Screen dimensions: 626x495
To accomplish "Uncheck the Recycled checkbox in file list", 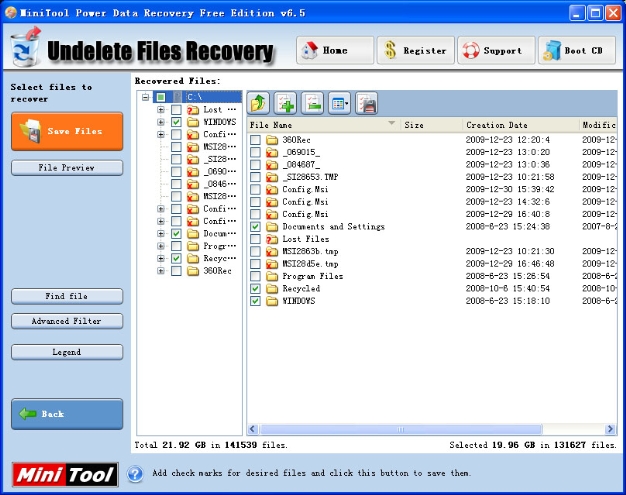I will pos(256,289).
